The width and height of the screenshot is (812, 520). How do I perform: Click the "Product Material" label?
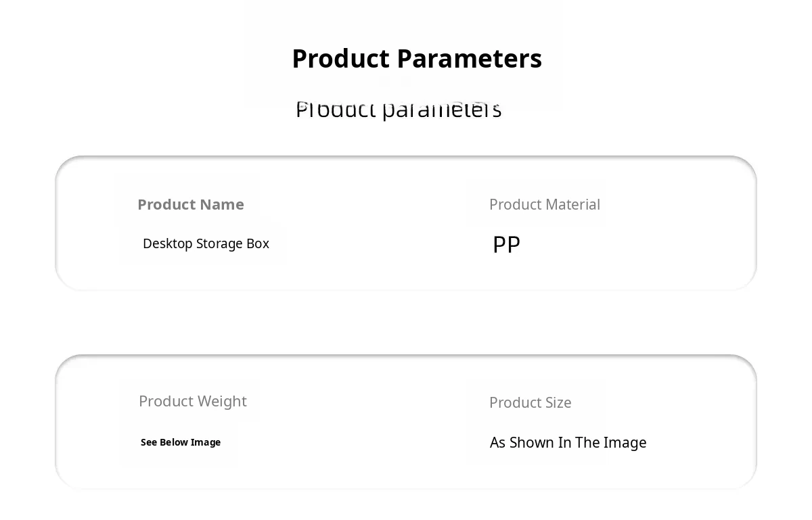pyautogui.click(x=544, y=204)
